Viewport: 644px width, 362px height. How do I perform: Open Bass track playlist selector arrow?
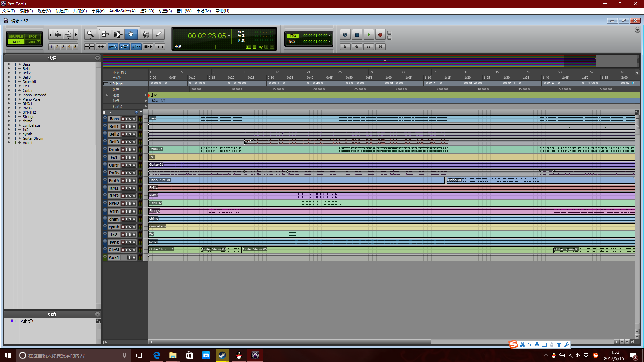[105, 118]
